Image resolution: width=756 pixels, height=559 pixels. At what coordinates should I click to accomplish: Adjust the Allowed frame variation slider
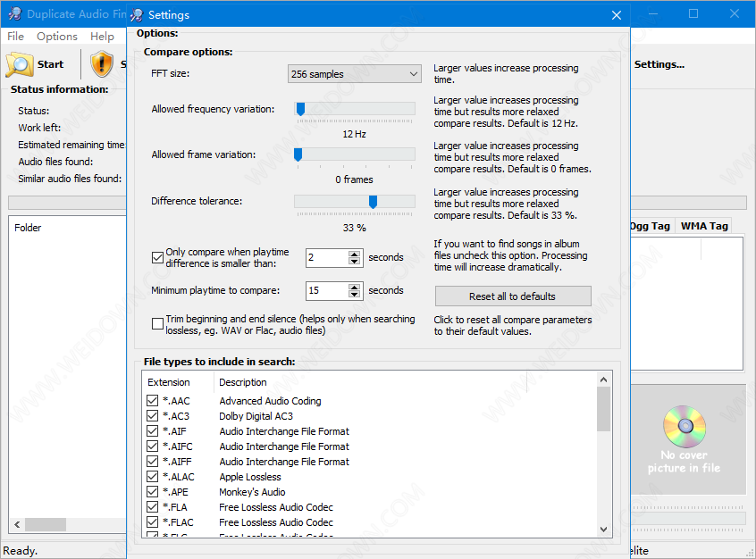(x=298, y=154)
